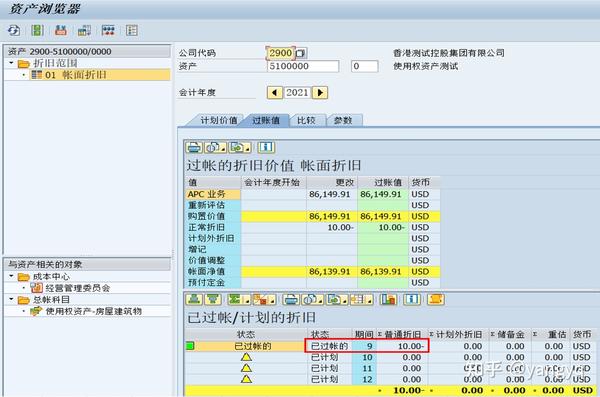Go to previous fiscal year arrow button
The width and height of the screenshot is (600, 397).
[x=274, y=93]
